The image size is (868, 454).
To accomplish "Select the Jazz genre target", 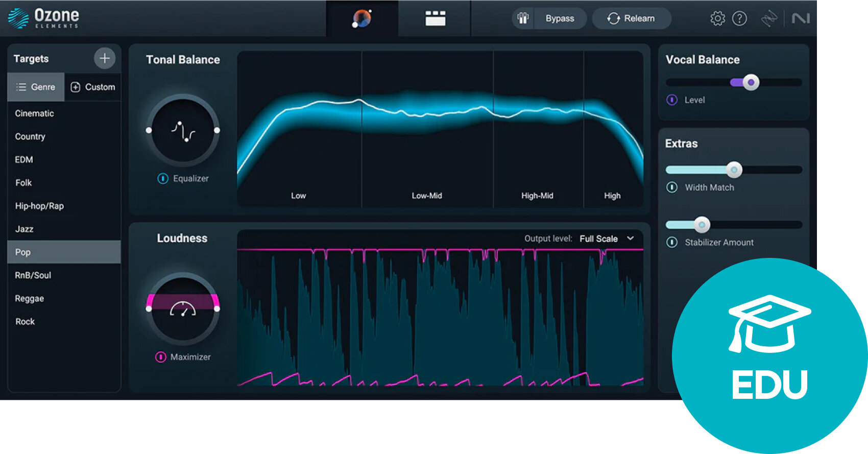I will click(64, 229).
